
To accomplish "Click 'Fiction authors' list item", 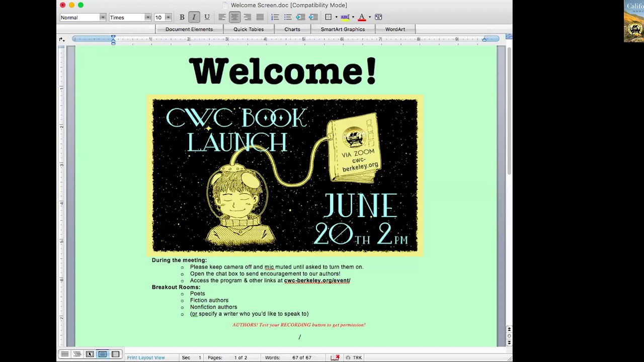I will (209, 300).
